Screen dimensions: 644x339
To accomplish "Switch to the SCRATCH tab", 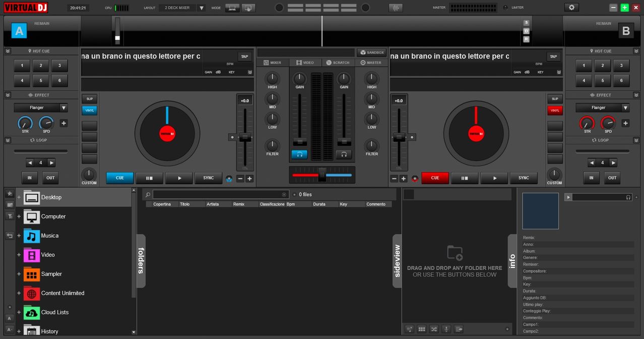I will click(x=338, y=63).
